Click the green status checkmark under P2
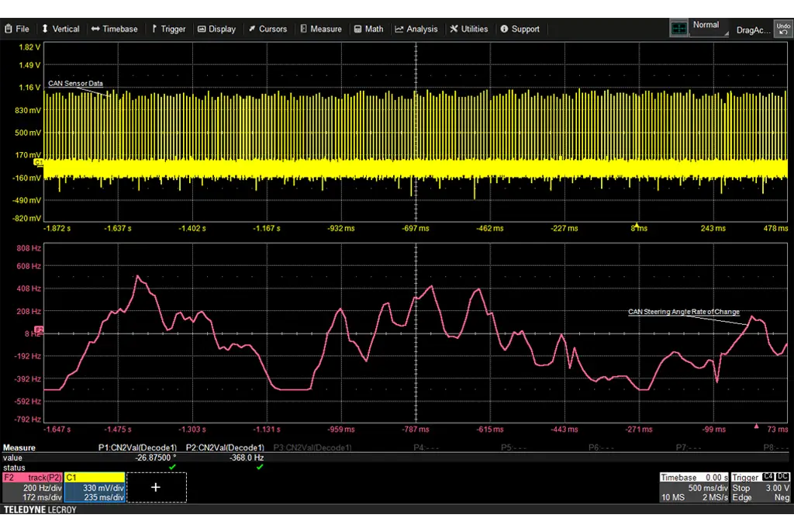The image size is (794, 532). (x=260, y=467)
